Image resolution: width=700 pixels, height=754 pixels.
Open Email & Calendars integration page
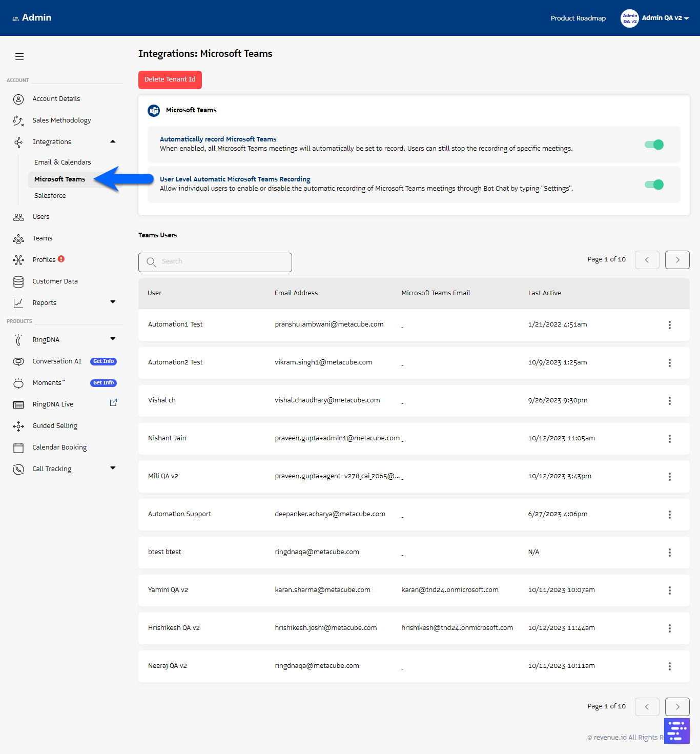coord(63,162)
